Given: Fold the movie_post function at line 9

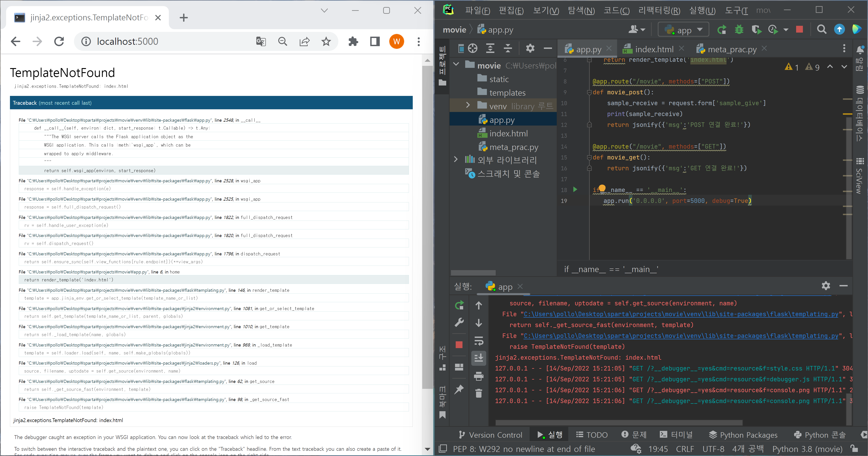Looking at the screenshot, I should click(x=589, y=93).
